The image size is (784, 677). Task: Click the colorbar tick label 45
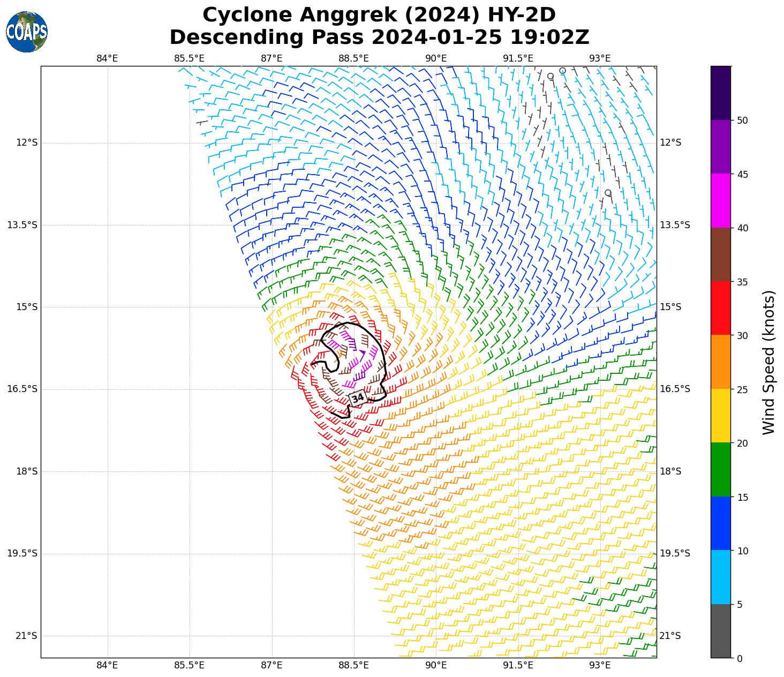742,175
